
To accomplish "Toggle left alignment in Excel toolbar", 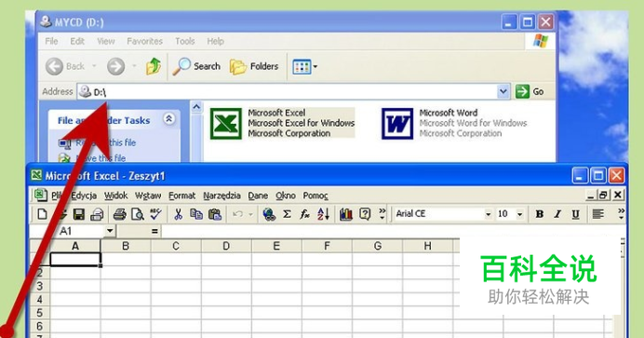I will click(598, 214).
